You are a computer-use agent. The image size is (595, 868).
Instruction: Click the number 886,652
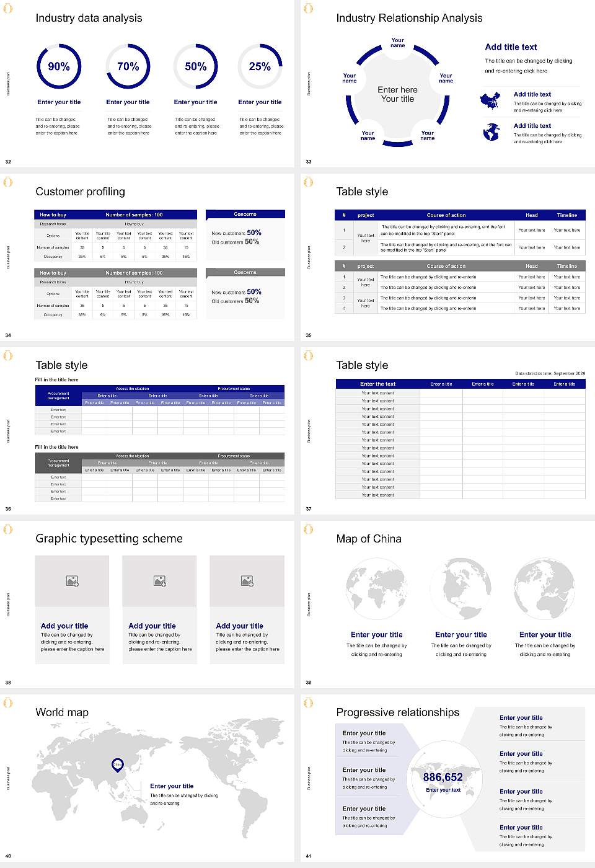pos(443,777)
